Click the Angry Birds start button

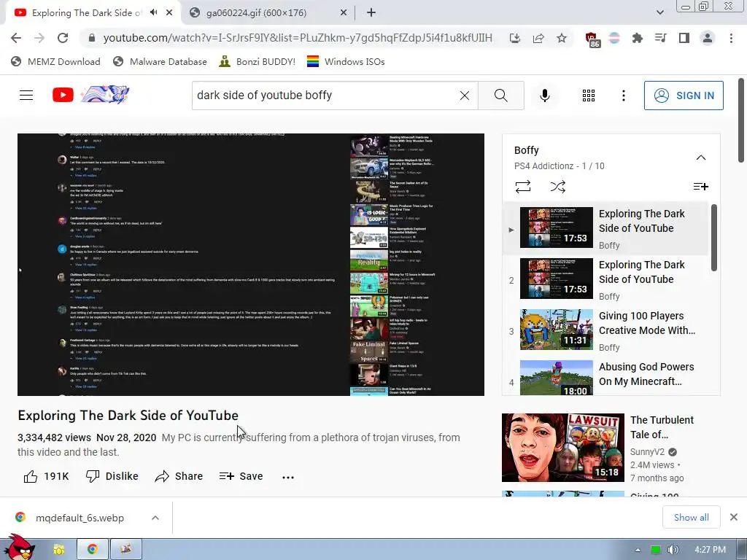(x=20, y=548)
